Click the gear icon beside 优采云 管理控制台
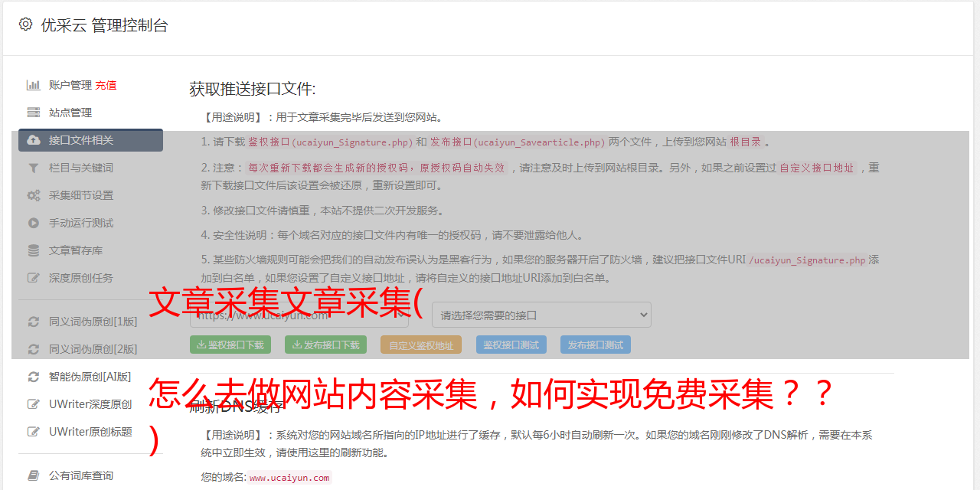 coord(25,24)
